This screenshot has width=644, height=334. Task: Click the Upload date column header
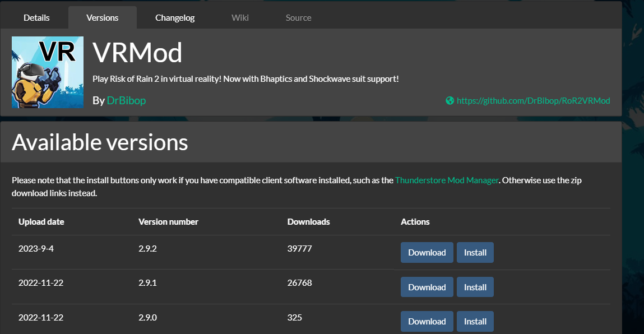[x=41, y=222]
